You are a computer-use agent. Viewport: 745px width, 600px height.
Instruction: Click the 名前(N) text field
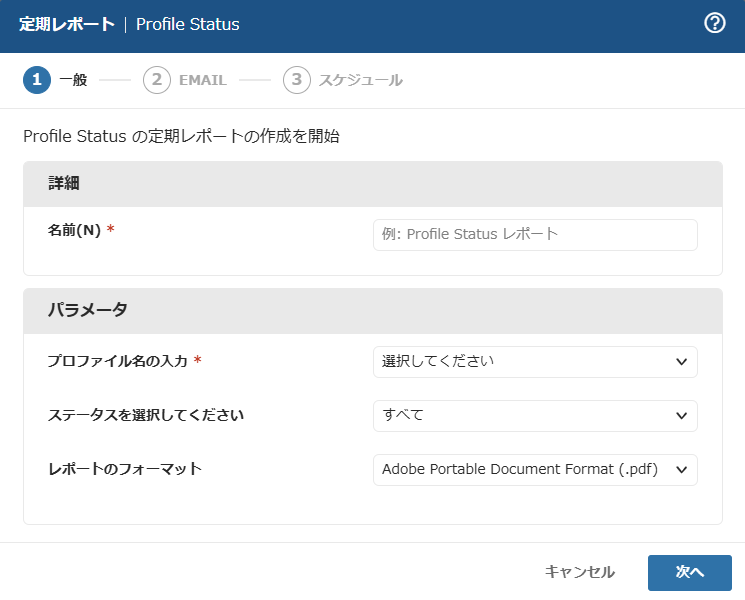click(535, 235)
